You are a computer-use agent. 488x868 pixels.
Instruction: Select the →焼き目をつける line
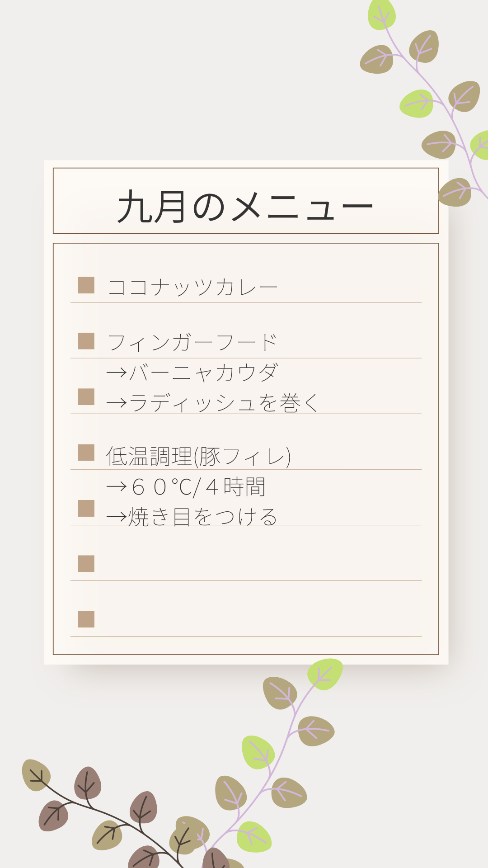192,517
